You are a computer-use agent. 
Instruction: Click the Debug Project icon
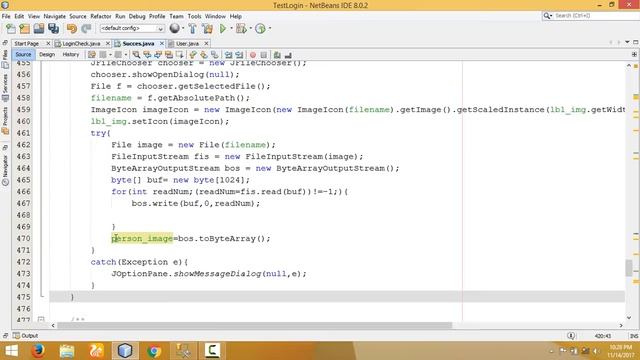tap(241, 29)
